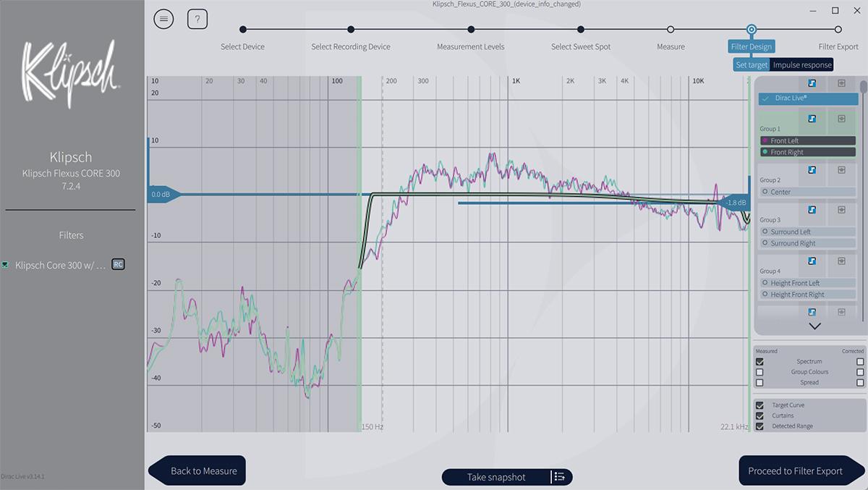Open the snapshot list icon beside Take snapshot
Screen dimensions: 868x490
tap(559, 477)
